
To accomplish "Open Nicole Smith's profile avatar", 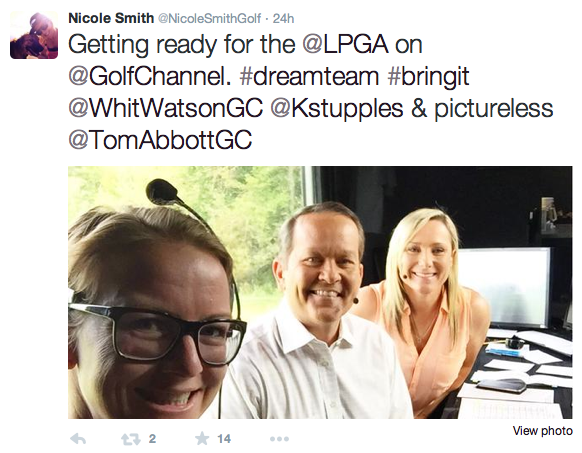I will pyautogui.click(x=34, y=35).
